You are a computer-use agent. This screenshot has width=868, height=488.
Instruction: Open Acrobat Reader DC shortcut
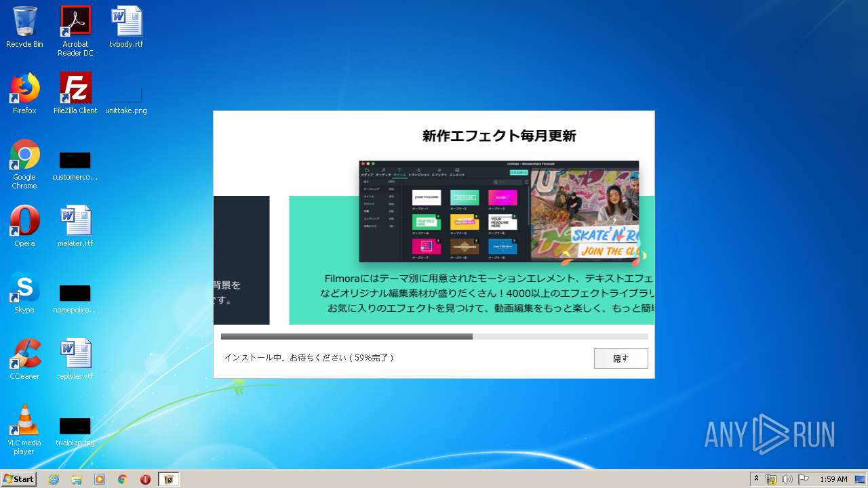point(75,31)
